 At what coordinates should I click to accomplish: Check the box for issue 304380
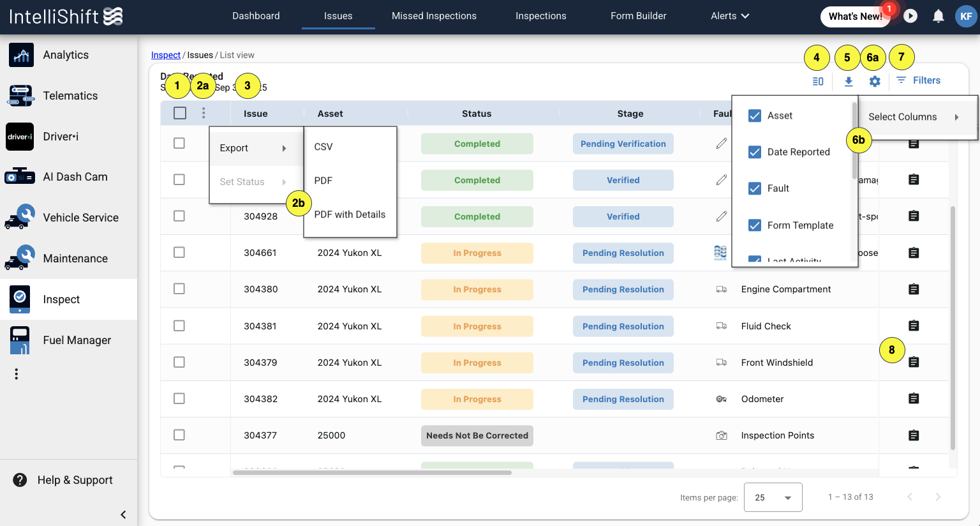click(179, 289)
